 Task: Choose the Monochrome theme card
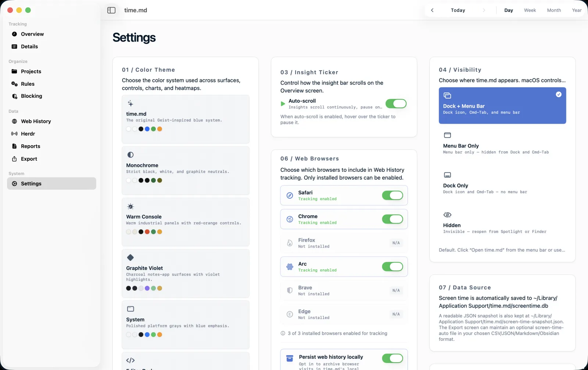pos(186,171)
